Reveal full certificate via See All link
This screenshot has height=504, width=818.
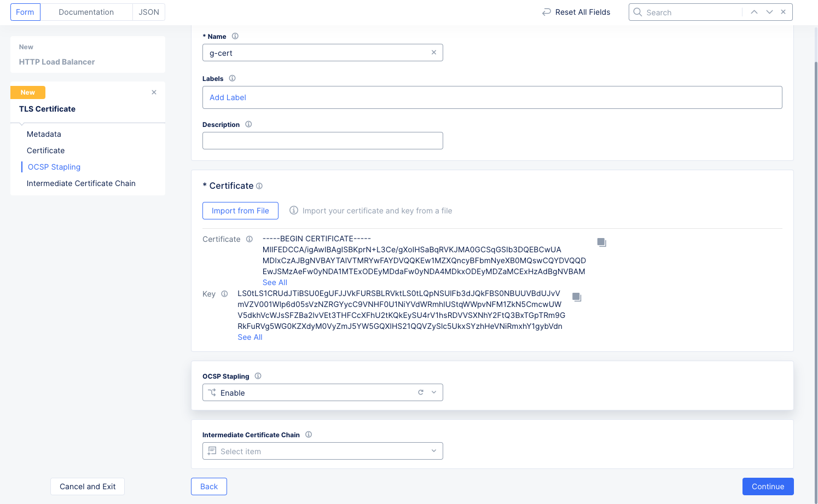pos(275,282)
